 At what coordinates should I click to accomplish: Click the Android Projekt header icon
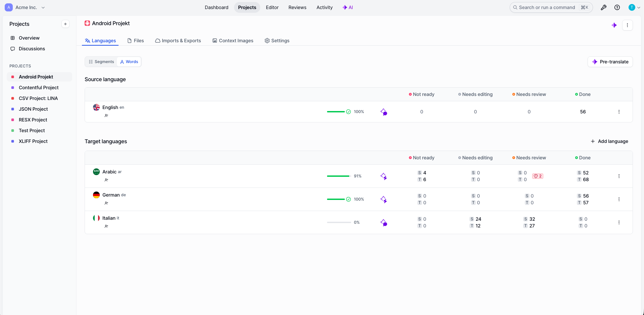[x=87, y=23]
